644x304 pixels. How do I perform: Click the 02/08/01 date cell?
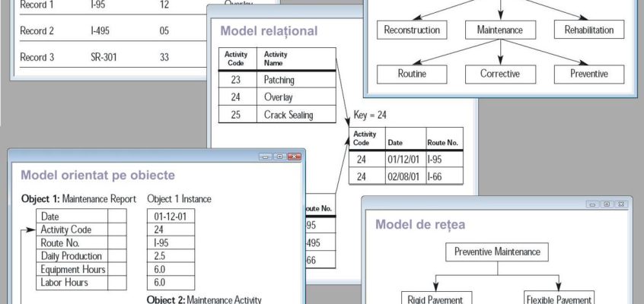click(x=406, y=176)
